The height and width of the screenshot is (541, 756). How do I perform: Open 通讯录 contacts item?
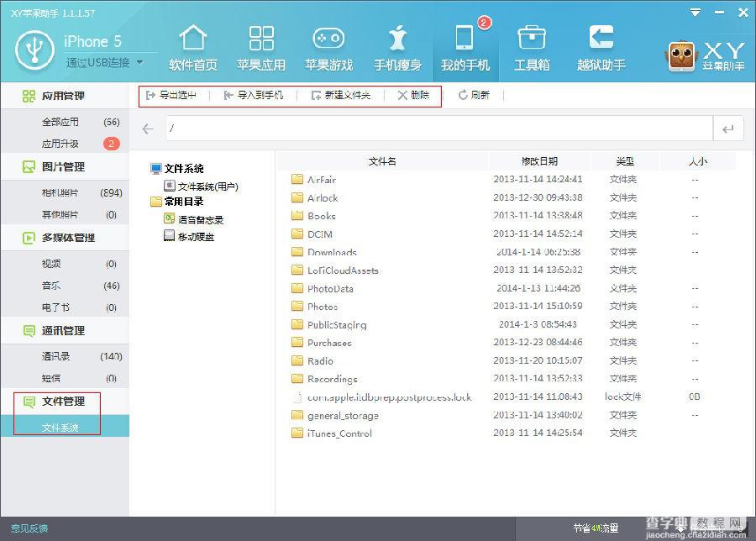(65, 356)
